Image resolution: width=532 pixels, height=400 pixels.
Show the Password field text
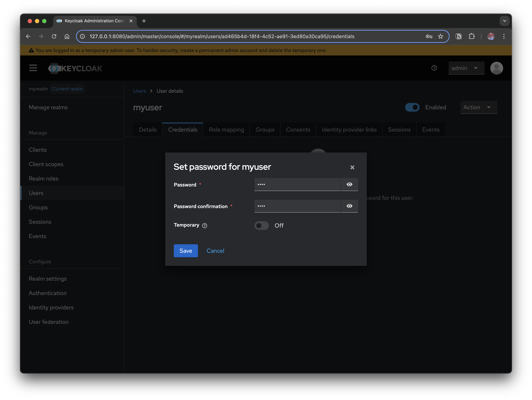[349, 185]
